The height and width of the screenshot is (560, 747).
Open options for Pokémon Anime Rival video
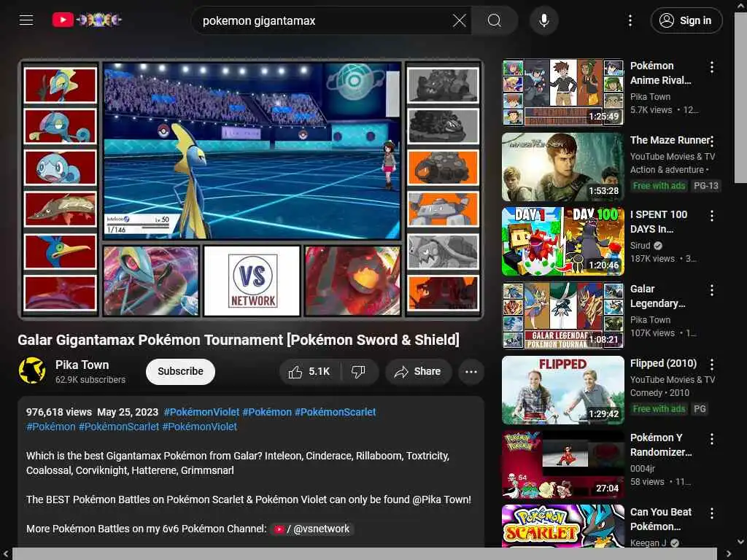(x=712, y=67)
